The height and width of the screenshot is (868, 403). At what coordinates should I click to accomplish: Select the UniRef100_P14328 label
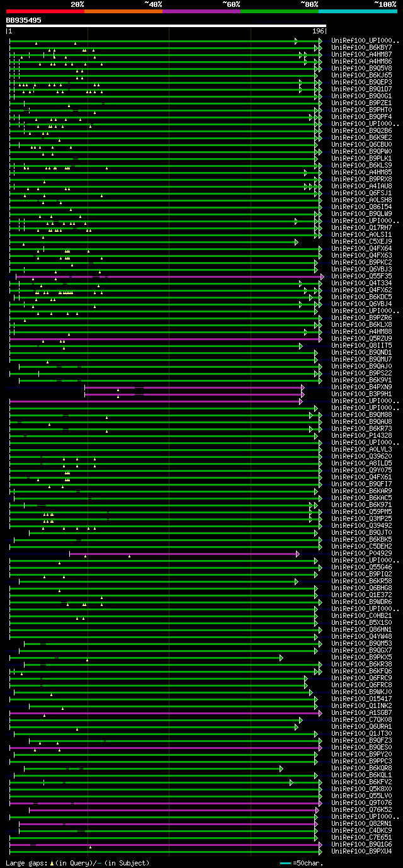pos(361,435)
